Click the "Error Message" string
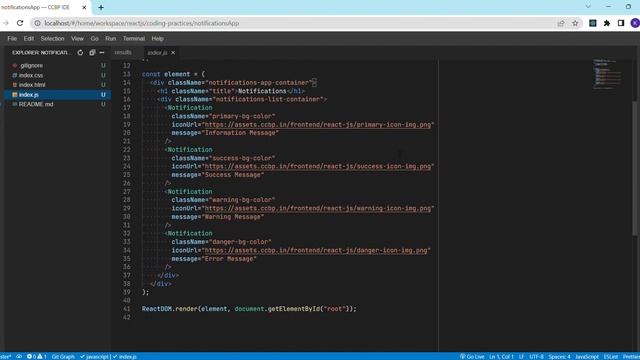The height and width of the screenshot is (360, 640). point(229,259)
